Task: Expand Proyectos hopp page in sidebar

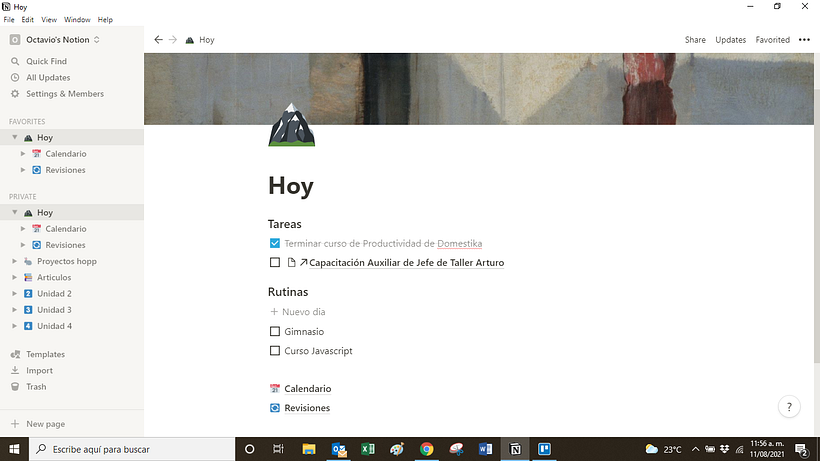Action: coord(14,261)
